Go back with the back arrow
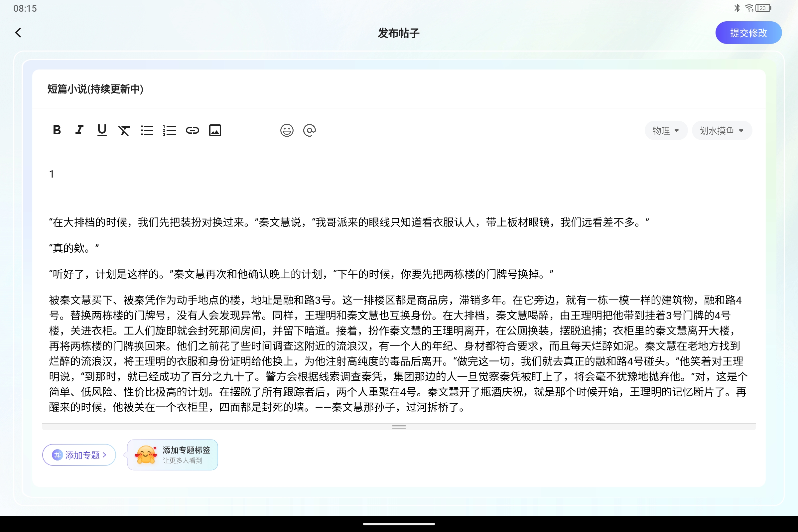Viewport: 798px width, 532px height. (x=18, y=32)
